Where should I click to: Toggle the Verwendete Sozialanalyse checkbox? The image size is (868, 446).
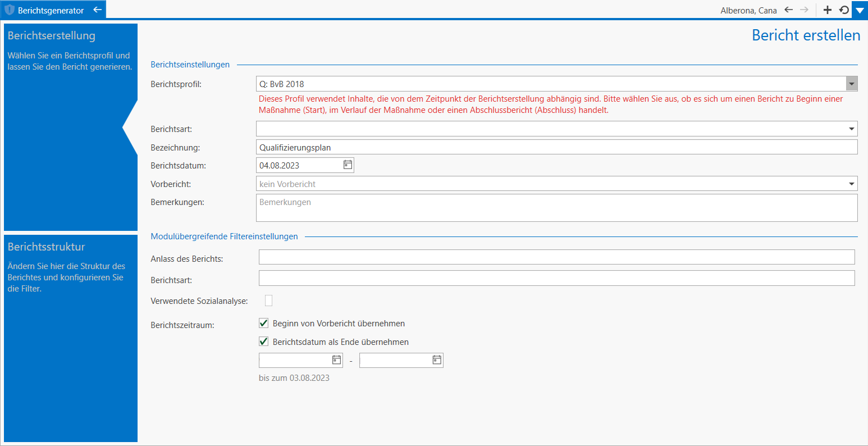pyautogui.click(x=268, y=301)
